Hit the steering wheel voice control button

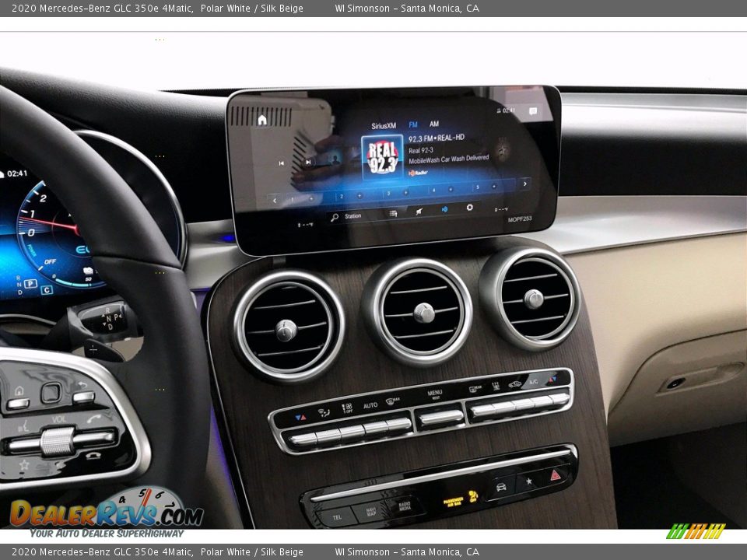click(23, 426)
